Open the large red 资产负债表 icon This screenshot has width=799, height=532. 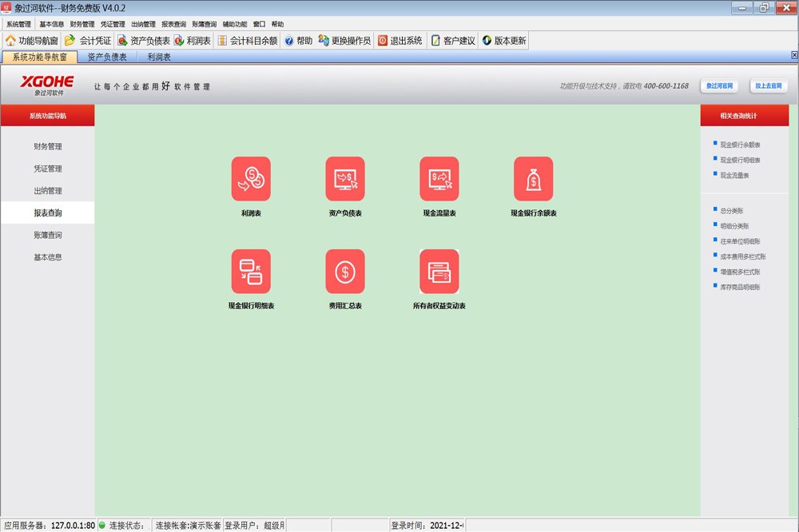[345, 179]
